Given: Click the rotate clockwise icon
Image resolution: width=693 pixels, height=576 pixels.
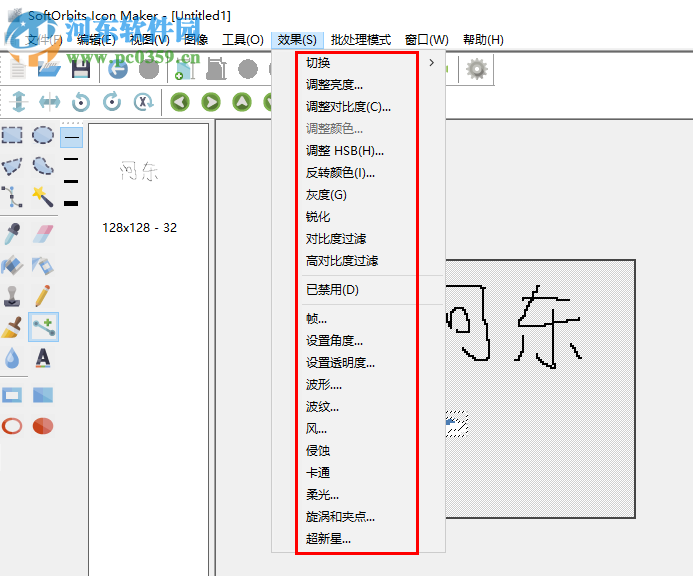Looking at the screenshot, I should pos(112,102).
